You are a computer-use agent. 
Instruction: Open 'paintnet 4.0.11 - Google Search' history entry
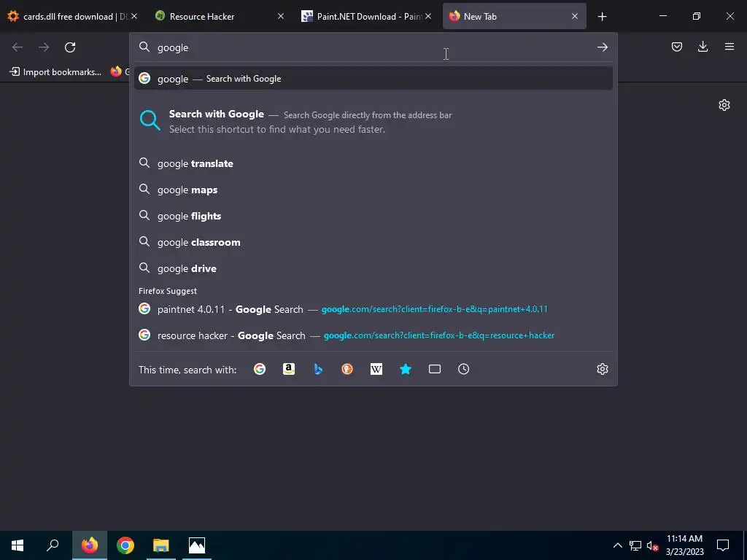coord(373,309)
